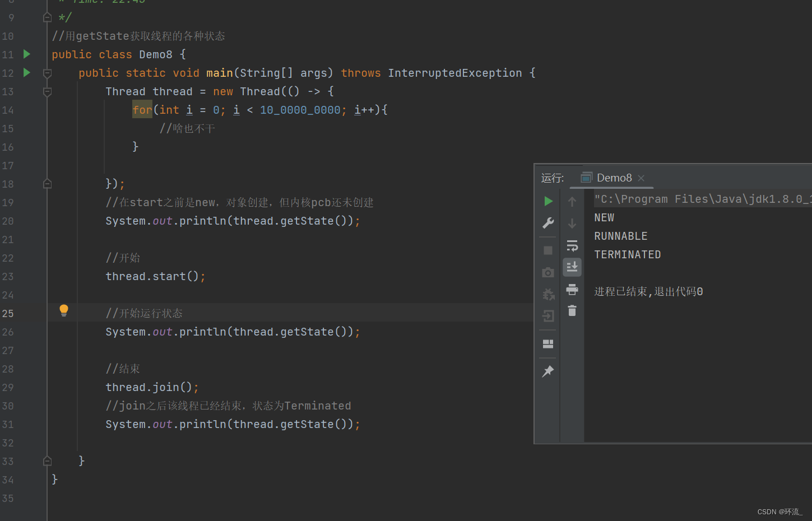Toggle scroll to end option
This screenshot has height=521, width=812.
(572, 267)
